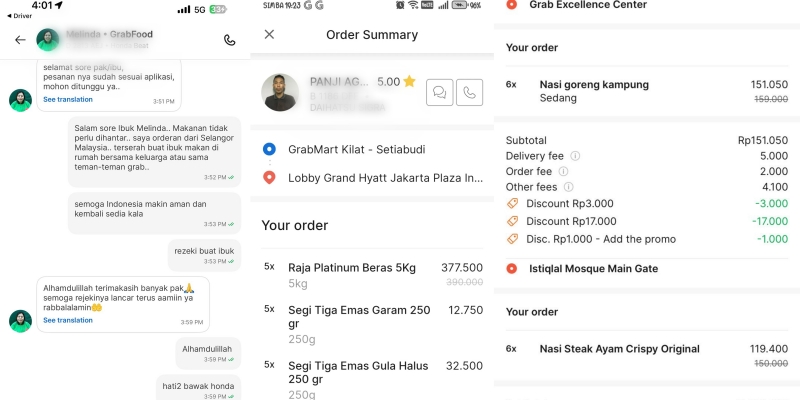
Task: Tap the red destination pin for Lobby Grand Hyatt
Action: pos(269,178)
